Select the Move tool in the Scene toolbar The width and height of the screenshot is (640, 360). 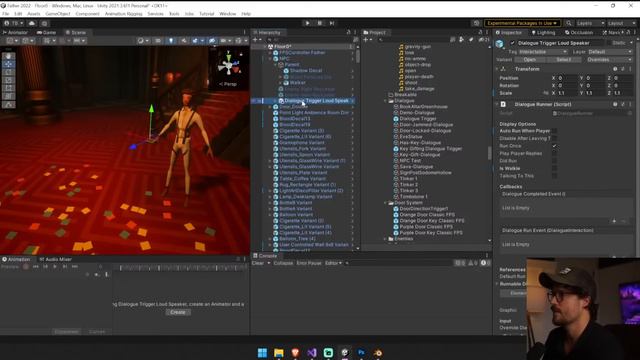click(8, 64)
